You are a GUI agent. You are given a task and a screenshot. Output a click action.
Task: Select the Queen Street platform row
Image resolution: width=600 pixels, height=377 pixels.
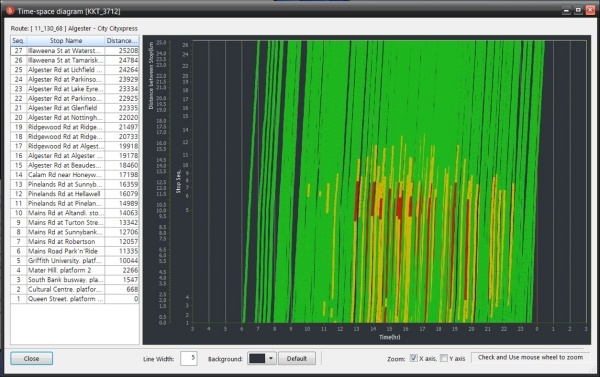pyautogui.click(x=75, y=299)
